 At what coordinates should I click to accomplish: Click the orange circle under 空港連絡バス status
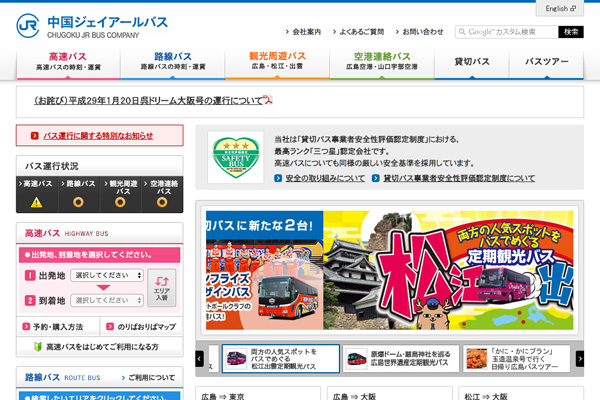[x=162, y=202]
